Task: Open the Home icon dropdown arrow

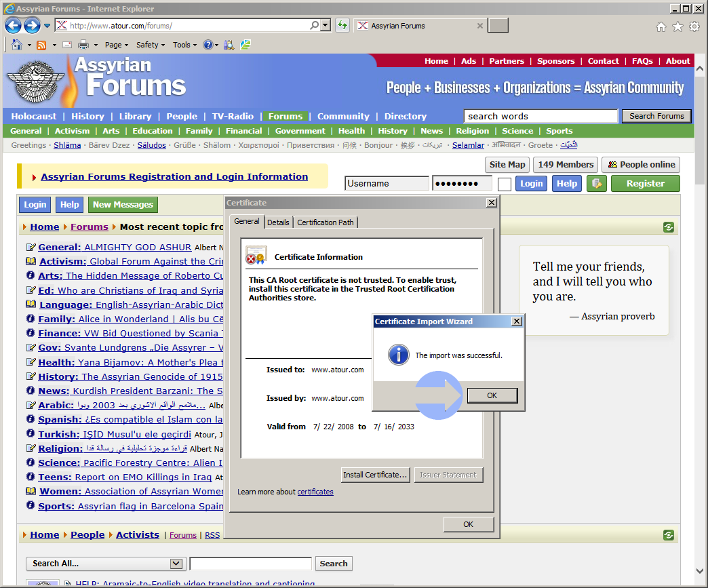Action: click(x=29, y=45)
